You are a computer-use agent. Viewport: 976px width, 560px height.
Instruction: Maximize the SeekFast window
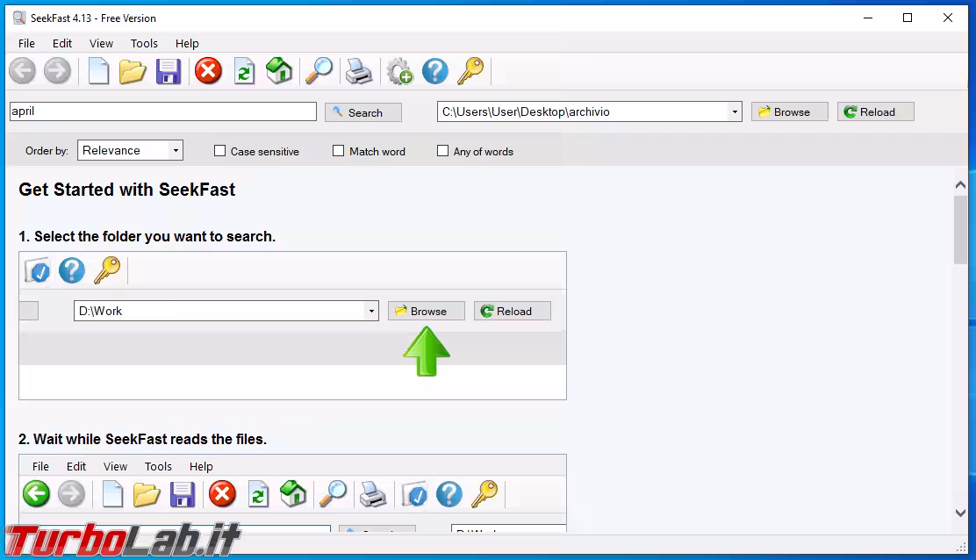coord(908,18)
